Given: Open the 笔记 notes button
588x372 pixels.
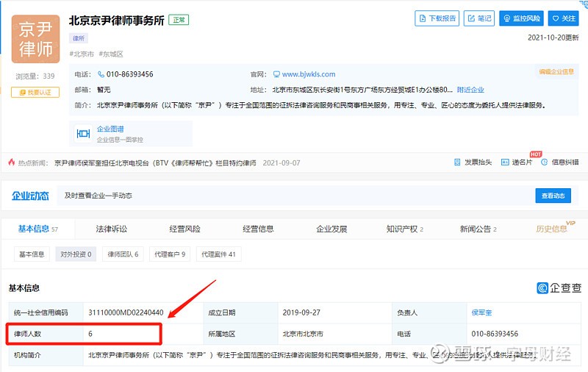Looking at the screenshot, I should pyautogui.click(x=478, y=18).
